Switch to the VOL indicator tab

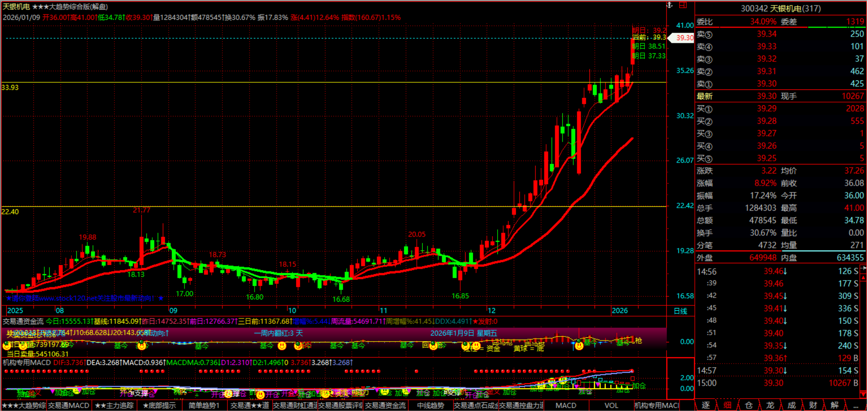pyautogui.click(x=611, y=406)
